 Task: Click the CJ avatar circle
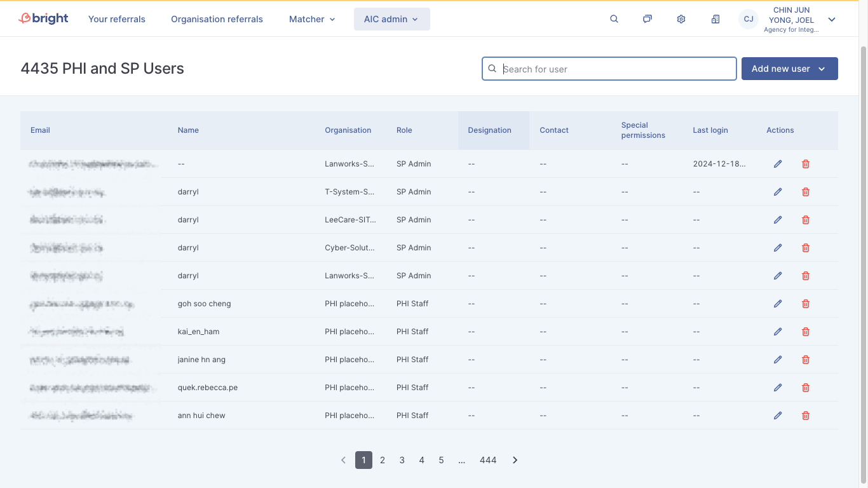click(749, 19)
